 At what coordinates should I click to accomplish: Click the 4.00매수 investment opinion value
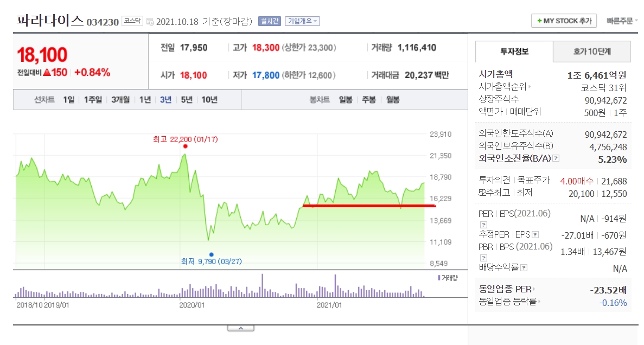(x=577, y=181)
